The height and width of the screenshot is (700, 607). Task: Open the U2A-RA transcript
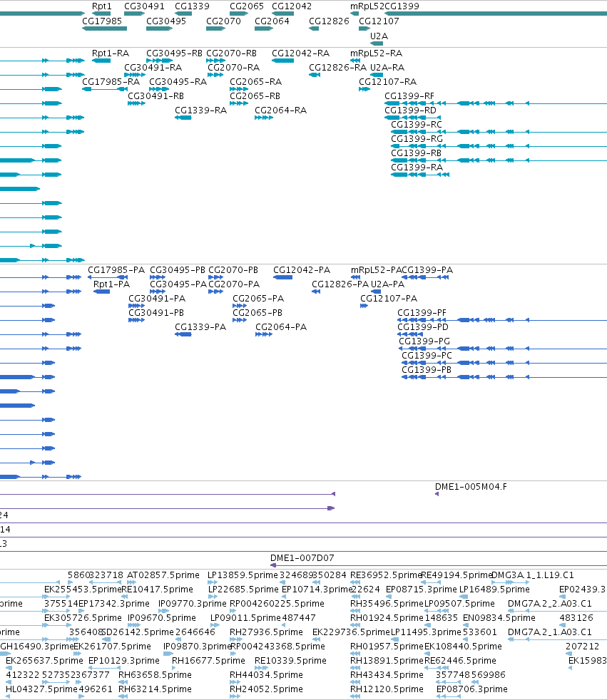point(377,75)
